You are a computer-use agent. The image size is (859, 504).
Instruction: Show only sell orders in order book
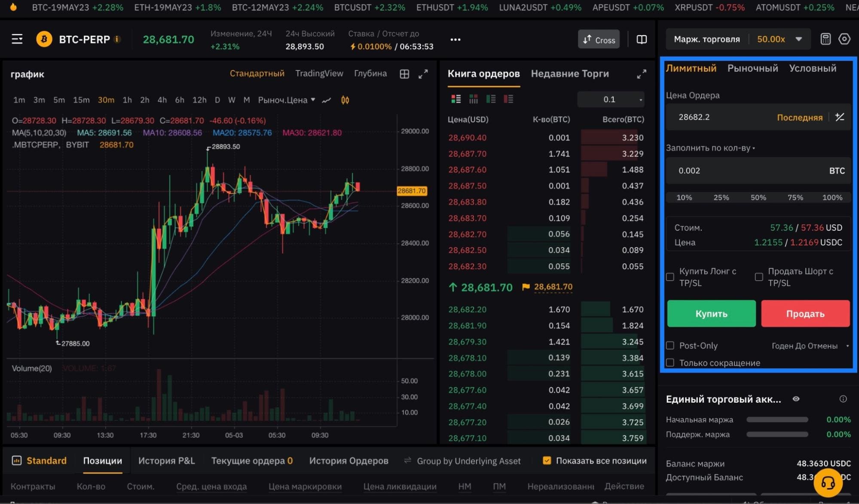coord(508,99)
